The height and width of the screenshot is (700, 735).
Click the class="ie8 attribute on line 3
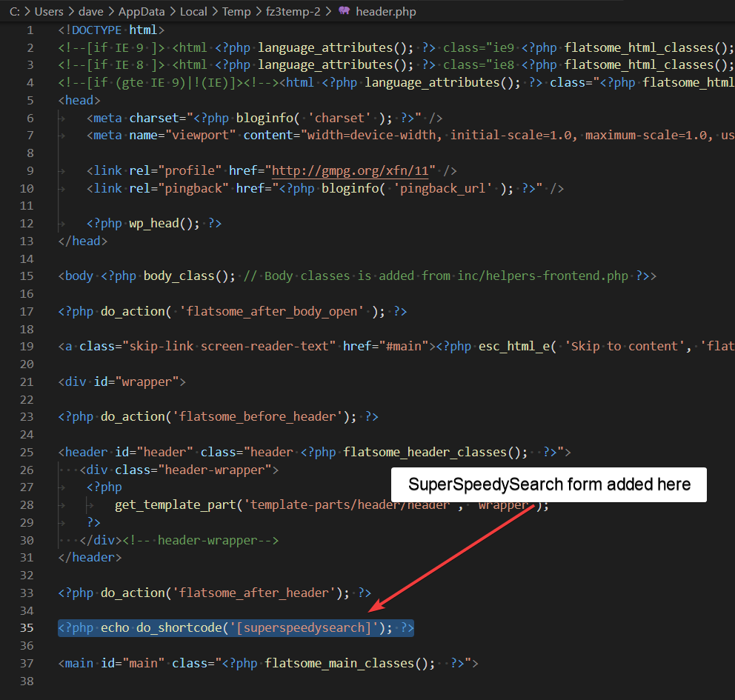tap(479, 65)
